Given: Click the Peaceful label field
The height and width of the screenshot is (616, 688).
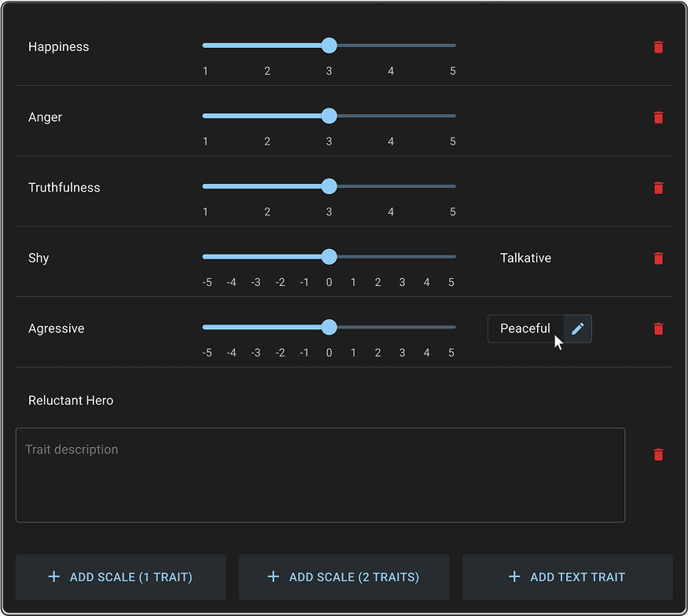Looking at the screenshot, I should 524,329.
